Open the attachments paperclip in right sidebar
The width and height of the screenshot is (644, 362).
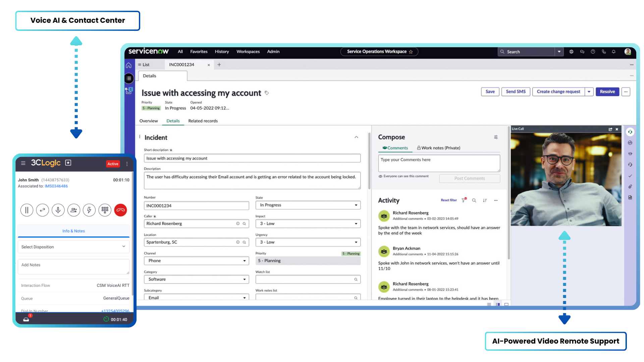tap(630, 187)
